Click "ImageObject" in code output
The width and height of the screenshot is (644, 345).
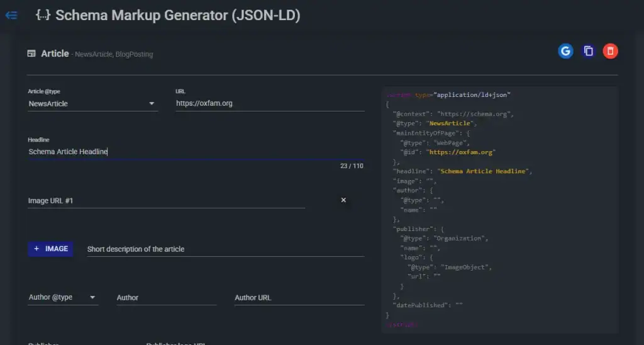[466, 267]
